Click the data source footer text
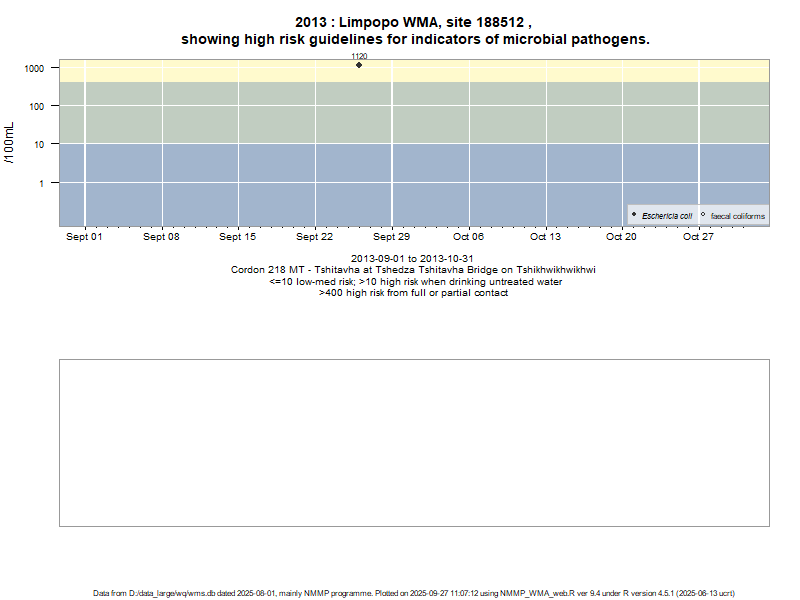 (414, 593)
